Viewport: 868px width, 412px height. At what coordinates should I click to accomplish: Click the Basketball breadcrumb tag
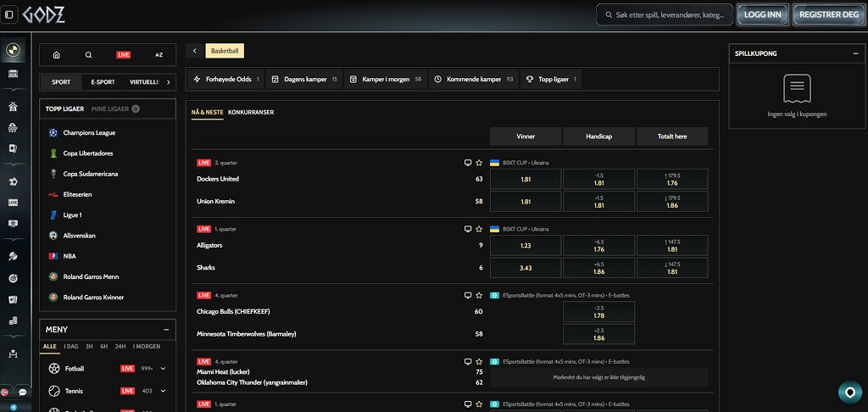[x=224, y=51]
